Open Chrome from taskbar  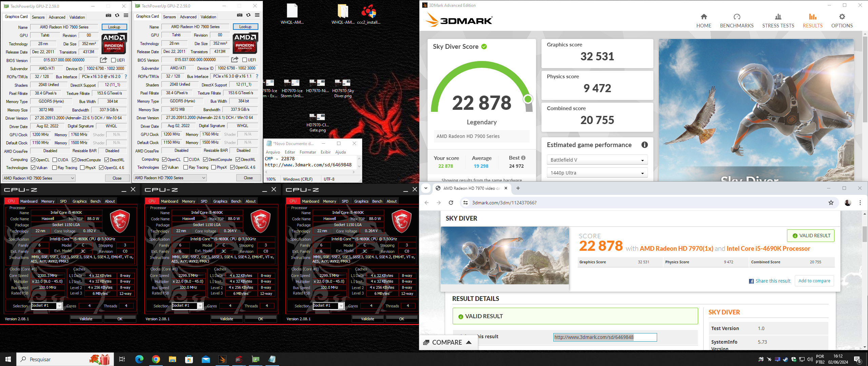click(156, 359)
